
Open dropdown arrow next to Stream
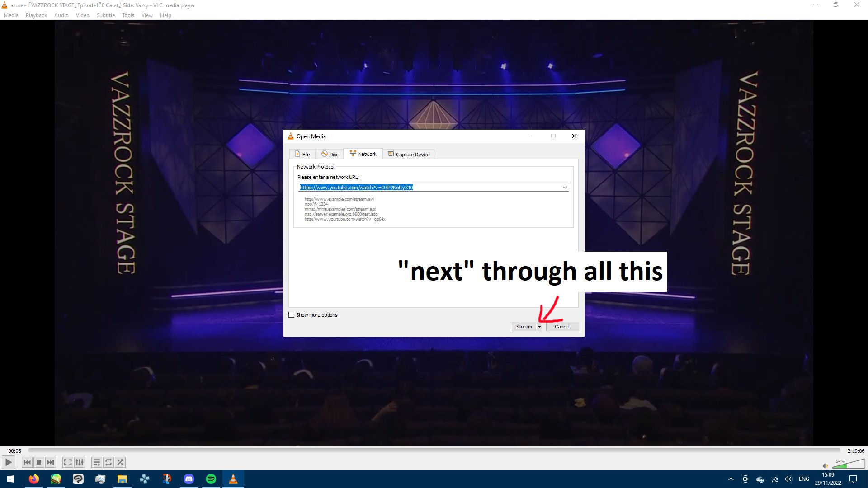[539, 327]
